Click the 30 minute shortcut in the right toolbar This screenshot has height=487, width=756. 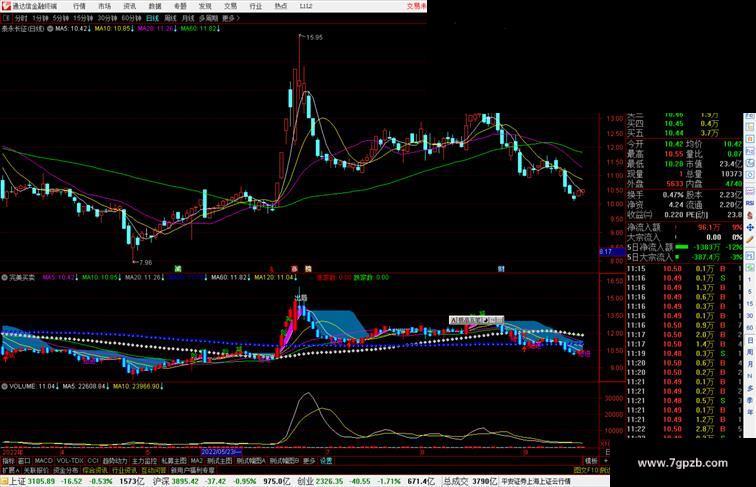coord(750,316)
